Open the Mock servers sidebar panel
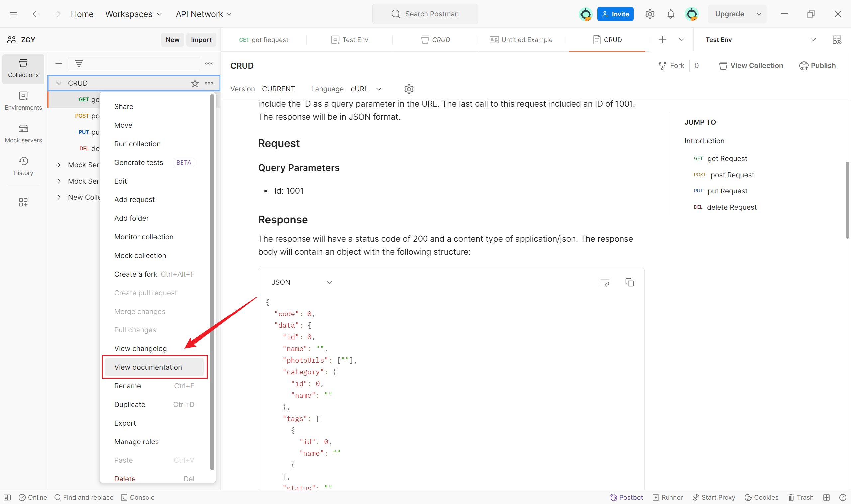The width and height of the screenshot is (851, 504). (23, 133)
